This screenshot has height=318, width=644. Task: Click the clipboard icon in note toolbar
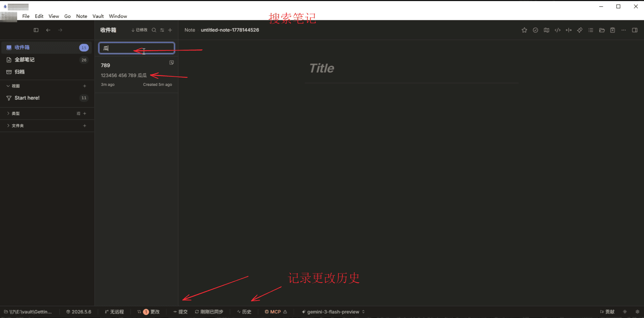point(613,30)
